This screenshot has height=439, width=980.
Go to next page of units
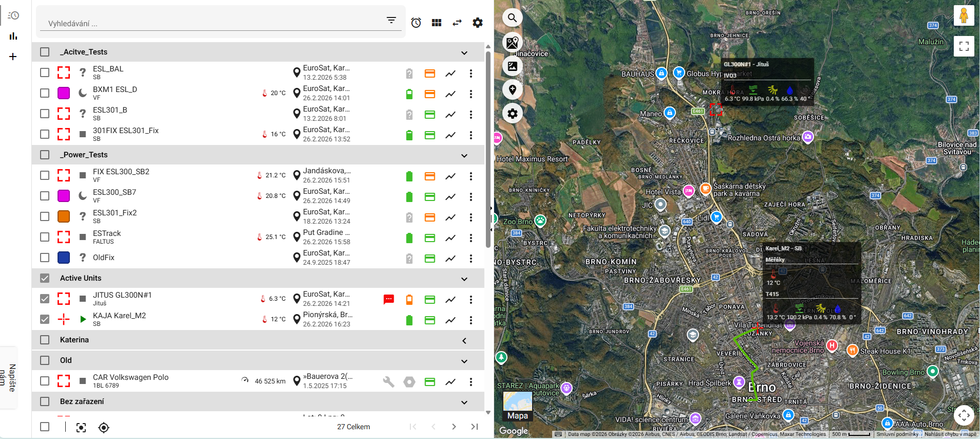(454, 427)
